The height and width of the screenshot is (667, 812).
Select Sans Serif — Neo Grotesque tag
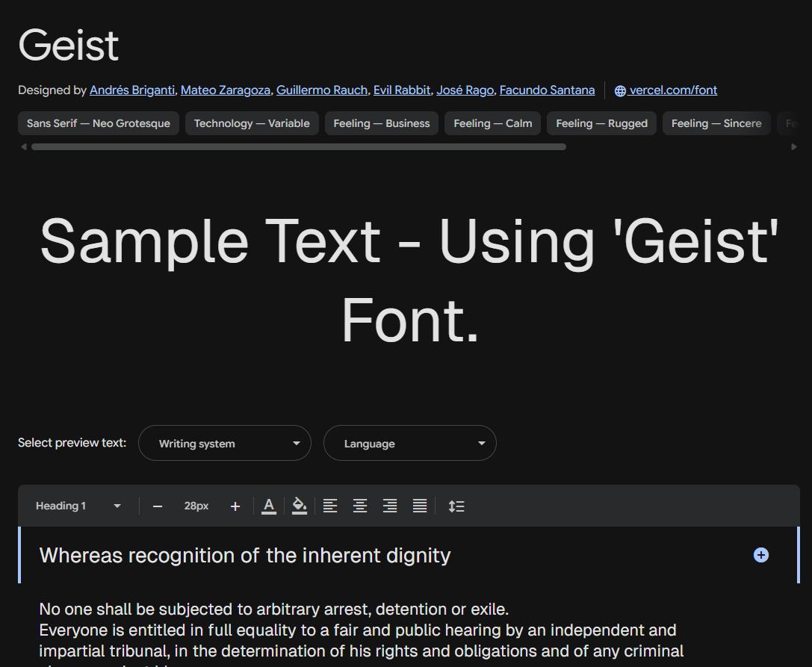pos(99,123)
